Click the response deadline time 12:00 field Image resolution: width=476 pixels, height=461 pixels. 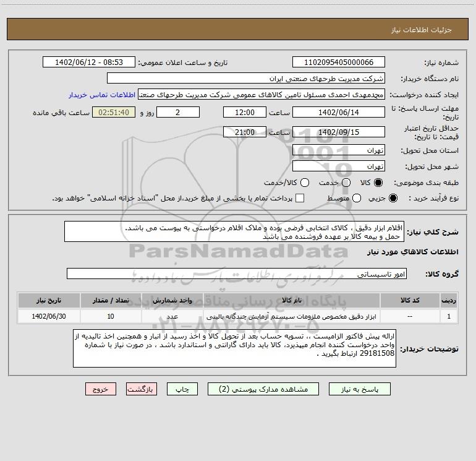coord(245,113)
